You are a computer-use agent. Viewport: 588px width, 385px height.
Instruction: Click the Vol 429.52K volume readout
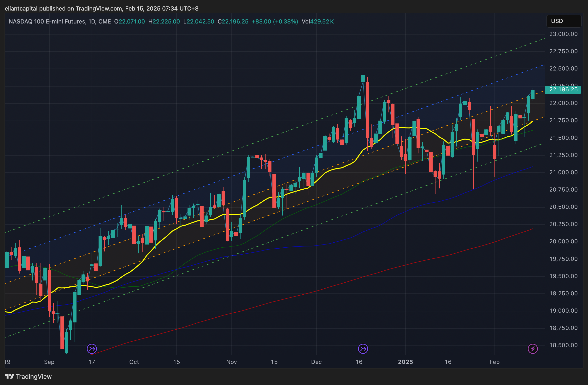pyautogui.click(x=318, y=22)
